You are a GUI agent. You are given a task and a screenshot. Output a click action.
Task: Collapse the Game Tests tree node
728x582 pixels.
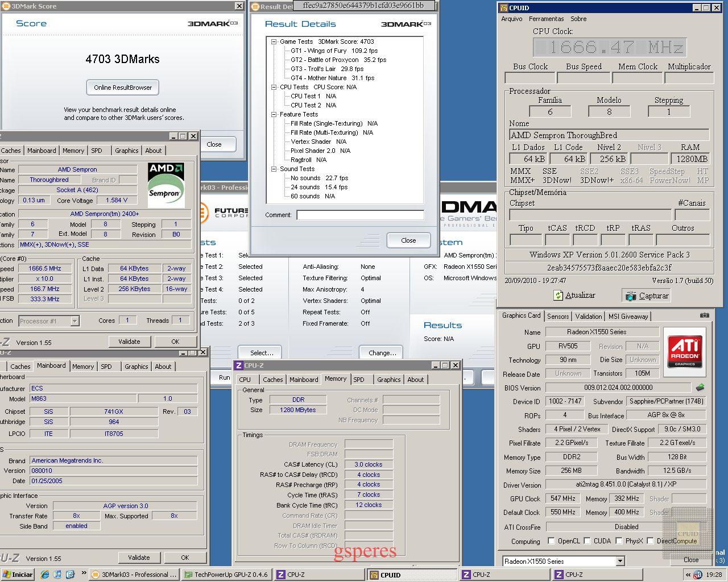coord(274,41)
